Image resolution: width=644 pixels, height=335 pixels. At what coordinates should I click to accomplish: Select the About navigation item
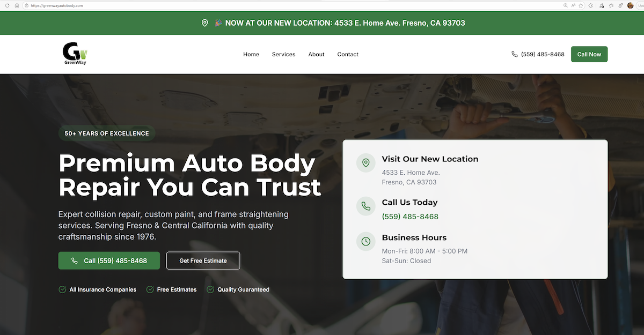316,54
